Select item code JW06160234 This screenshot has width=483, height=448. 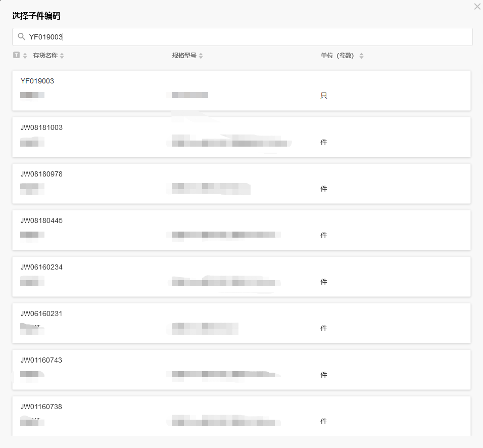click(242, 277)
